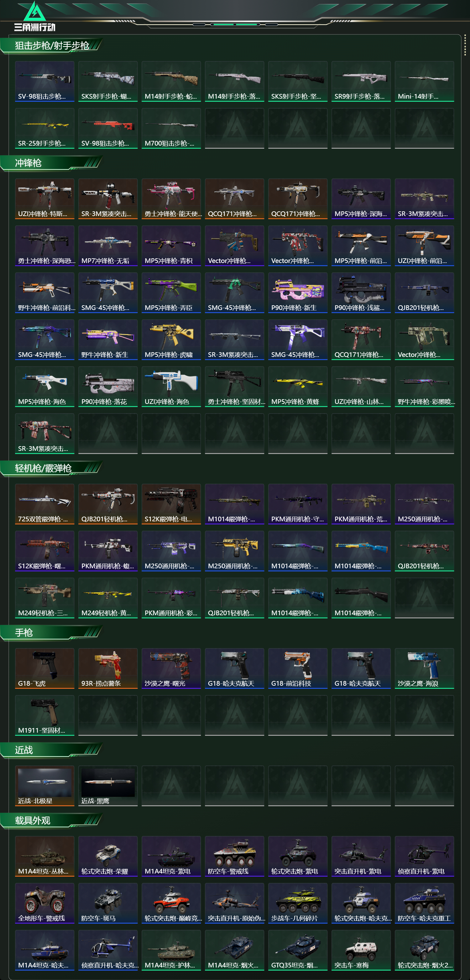This screenshot has width=470, height=980.
Task: Select the 725双管霰弹枪 skin item
Action: point(44,504)
